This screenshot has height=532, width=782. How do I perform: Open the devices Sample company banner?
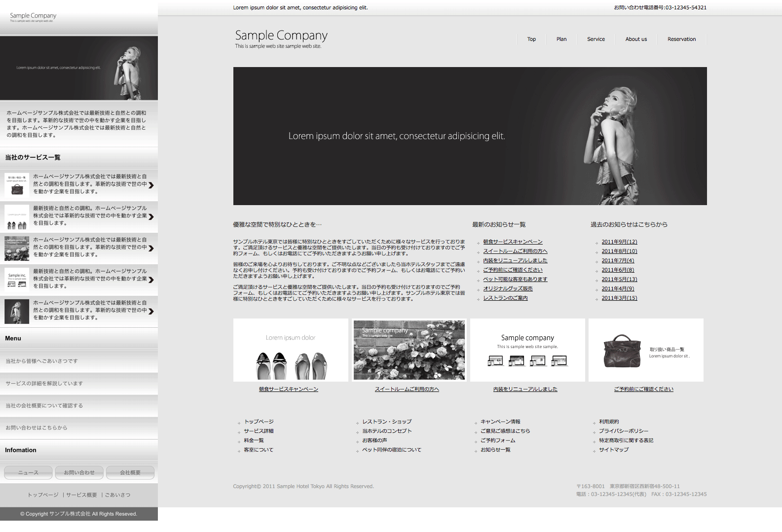pyautogui.click(x=527, y=350)
